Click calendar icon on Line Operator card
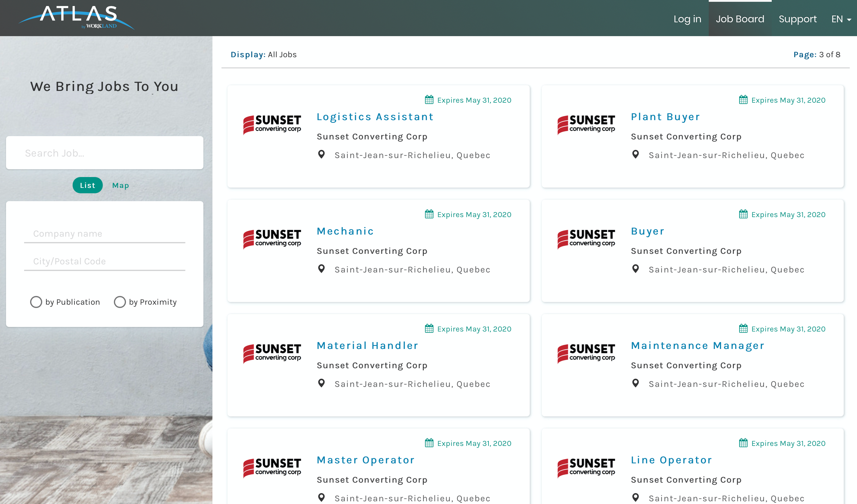 pyautogui.click(x=743, y=443)
